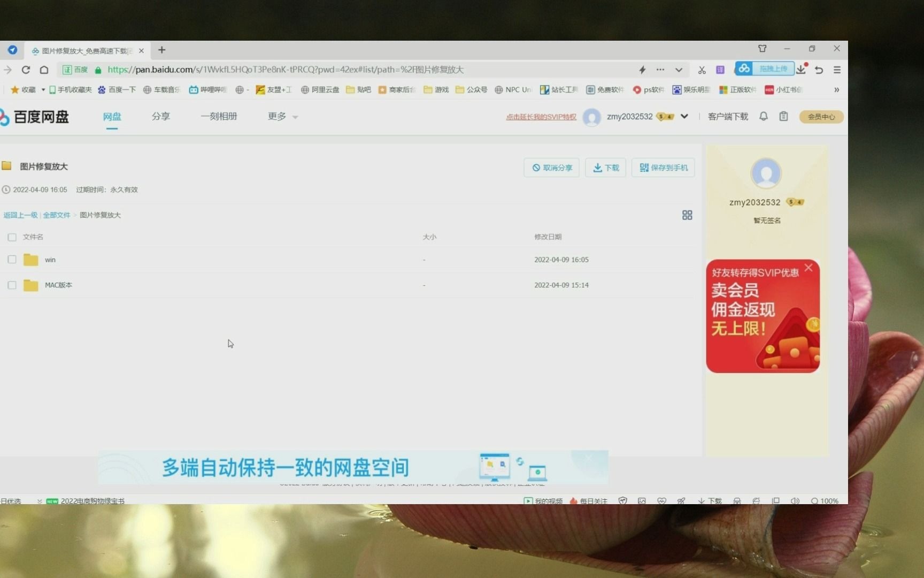This screenshot has height=578, width=924.
Task: Reload the page with the refresh icon
Action: 26,70
